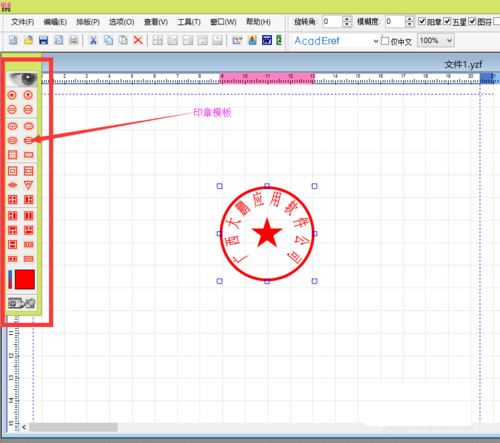500x443 pixels.
Task: Click the red color swatch
Action: pos(25,279)
